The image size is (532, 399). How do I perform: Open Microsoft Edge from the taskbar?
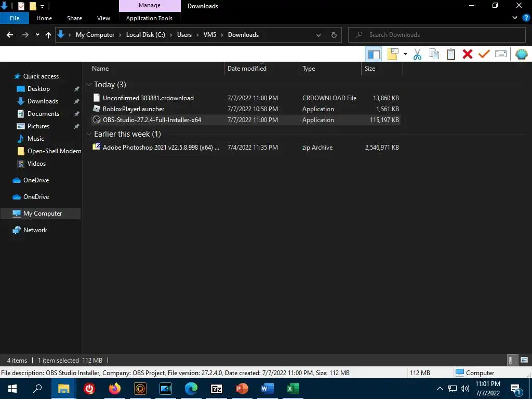click(191, 389)
